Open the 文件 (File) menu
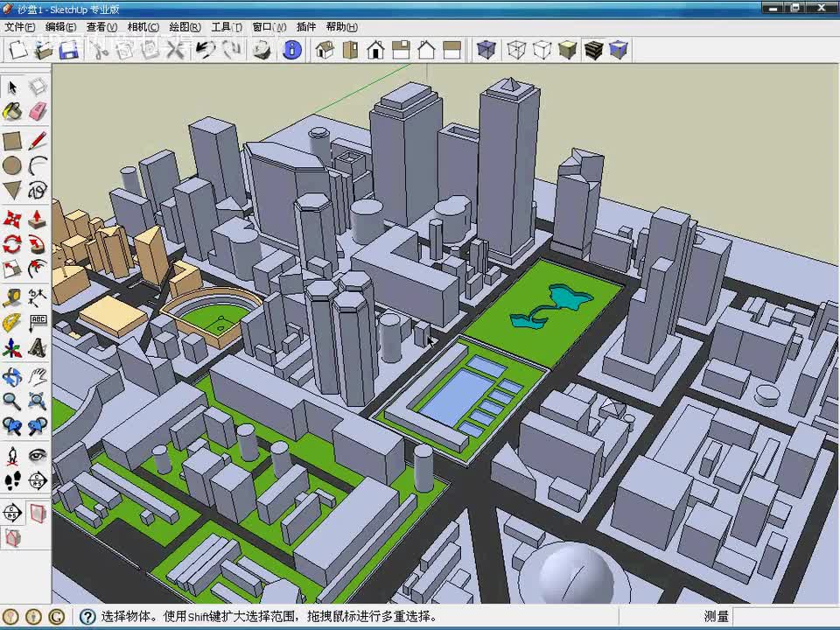This screenshot has height=630, width=840. (20, 27)
